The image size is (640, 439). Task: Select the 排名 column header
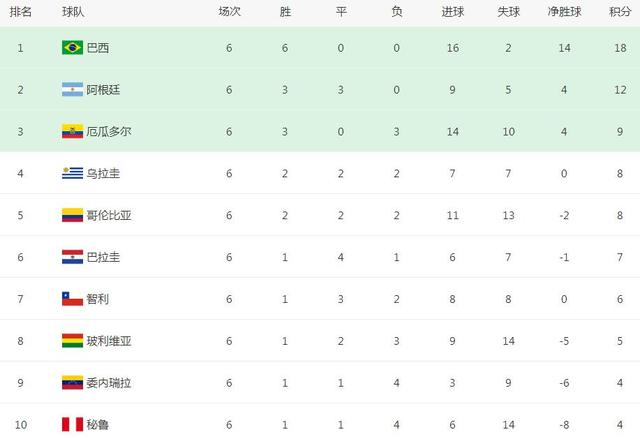point(20,12)
